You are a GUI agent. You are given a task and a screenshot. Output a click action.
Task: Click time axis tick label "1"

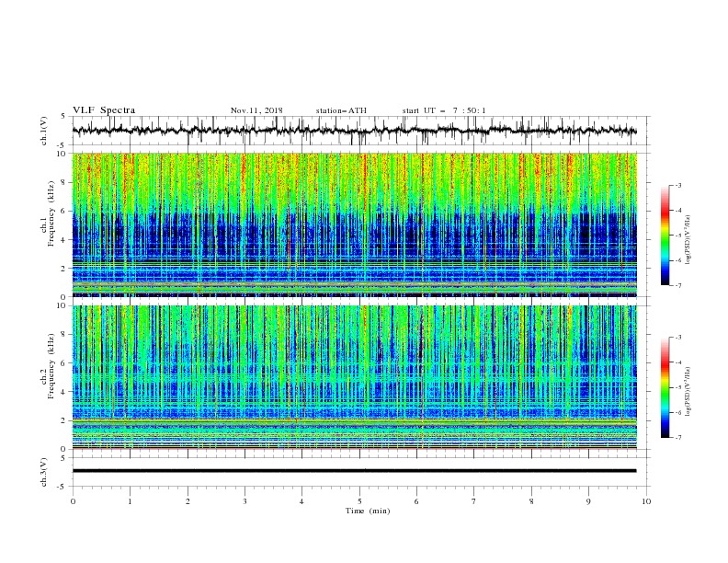click(x=130, y=501)
